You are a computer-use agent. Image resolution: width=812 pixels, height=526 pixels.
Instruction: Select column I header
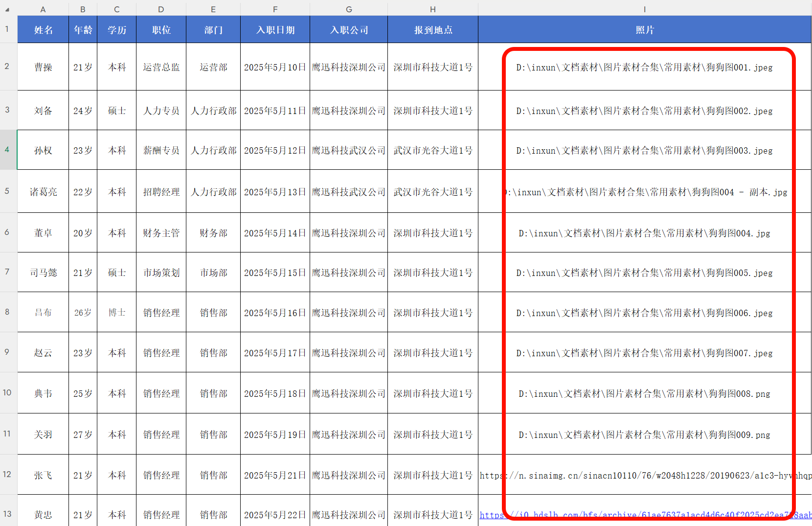pyautogui.click(x=644, y=9)
